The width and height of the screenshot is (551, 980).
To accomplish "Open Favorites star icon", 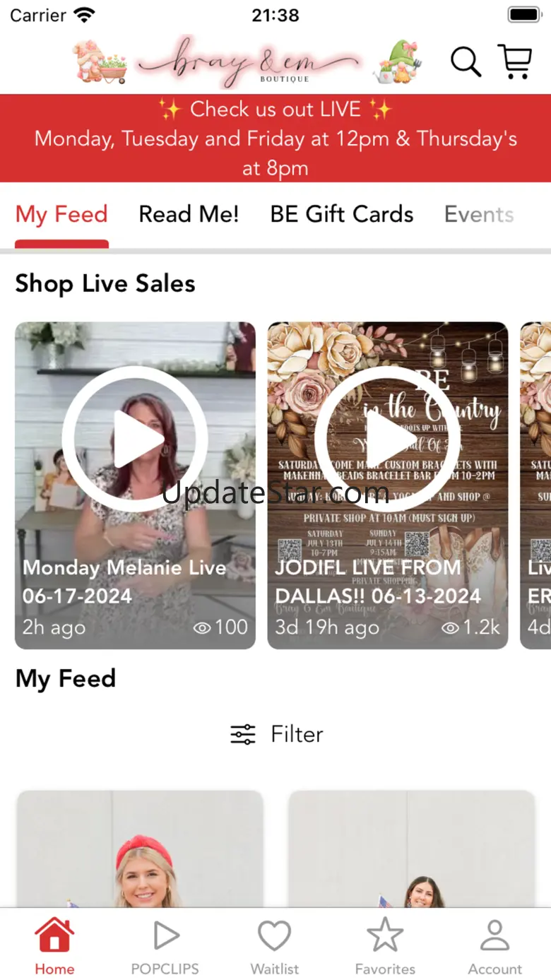I will 385,936.
